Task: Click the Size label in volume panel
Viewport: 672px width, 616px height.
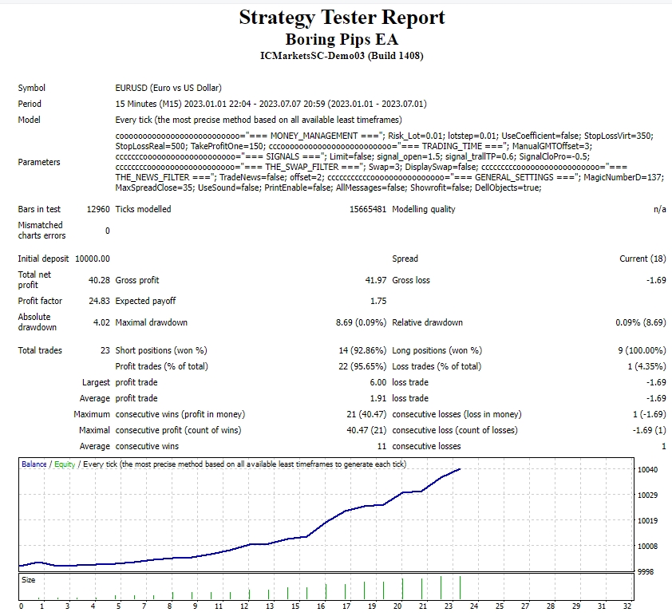Action: point(29,580)
